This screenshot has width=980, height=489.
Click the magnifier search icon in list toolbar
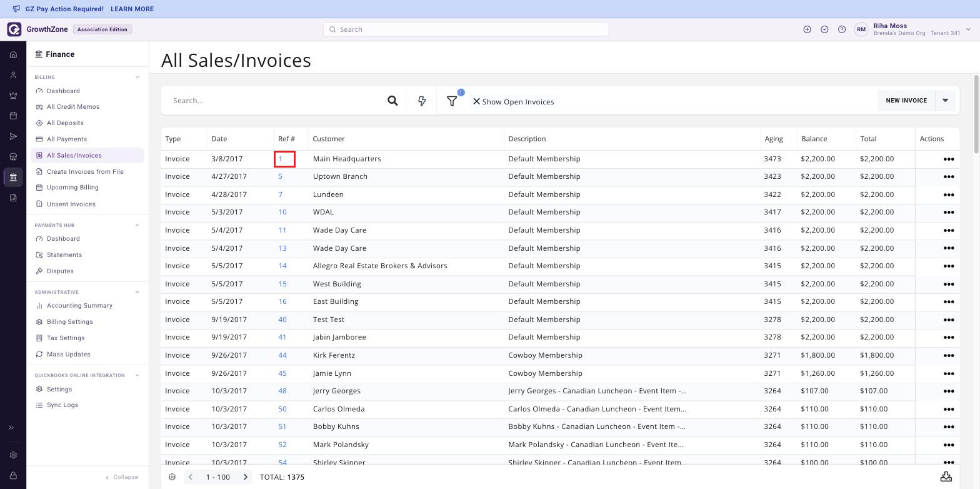coord(392,101)
